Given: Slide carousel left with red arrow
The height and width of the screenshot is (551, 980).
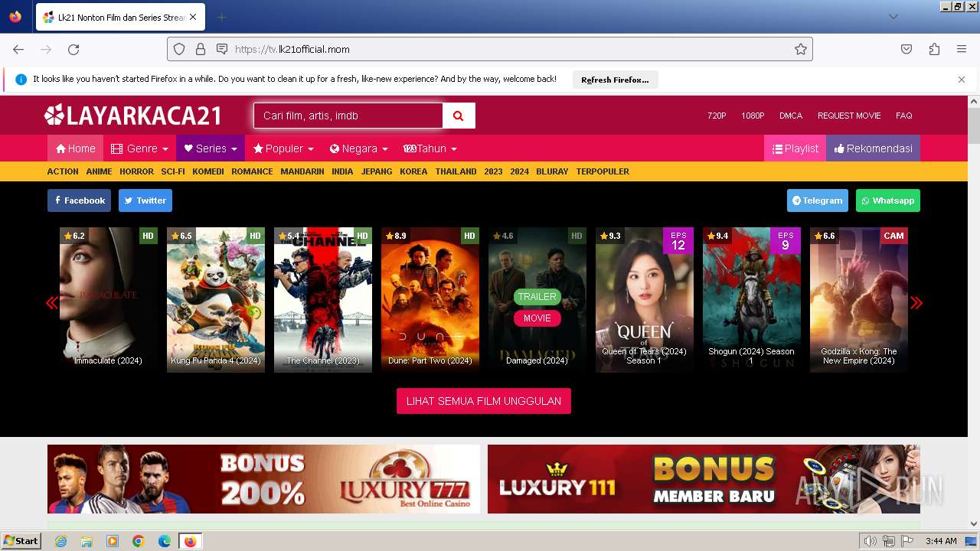Looking at the screenshot, I should 52,303.
